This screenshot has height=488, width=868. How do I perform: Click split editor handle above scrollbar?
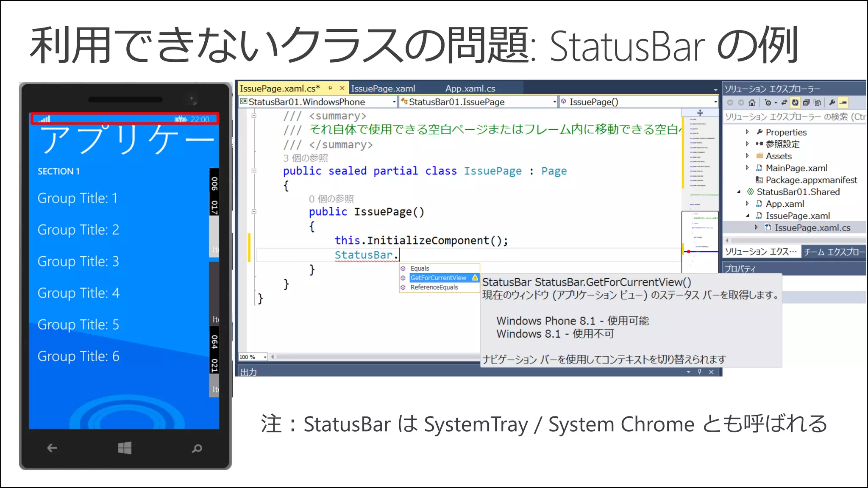tap(700, 112)
